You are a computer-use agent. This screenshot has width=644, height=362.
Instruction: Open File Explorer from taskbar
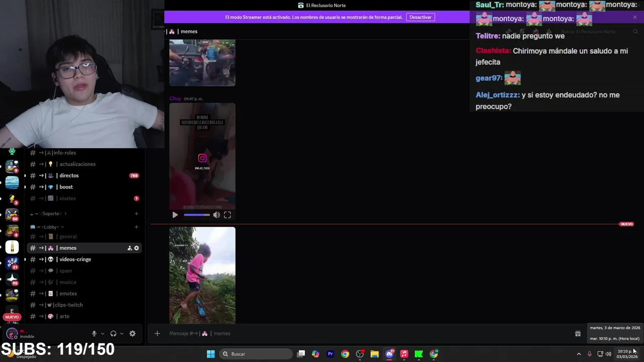click(374, 354)
